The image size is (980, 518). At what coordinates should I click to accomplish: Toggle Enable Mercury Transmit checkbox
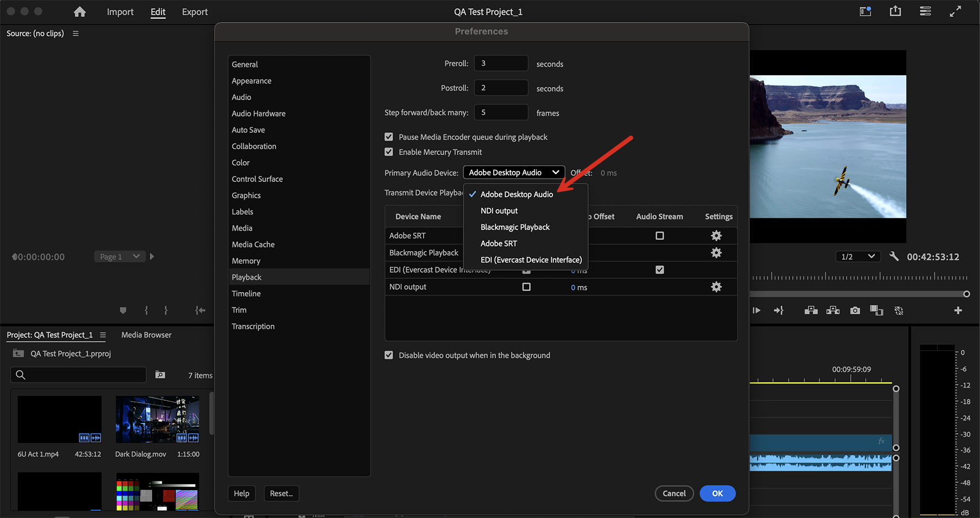coord(389,152)
